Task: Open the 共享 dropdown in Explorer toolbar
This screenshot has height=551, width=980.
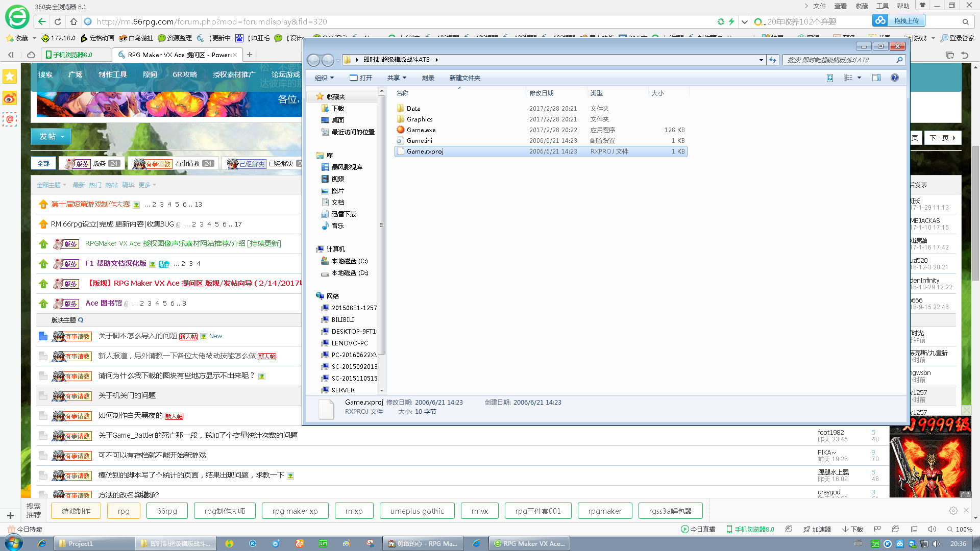Action: point(397,78)
